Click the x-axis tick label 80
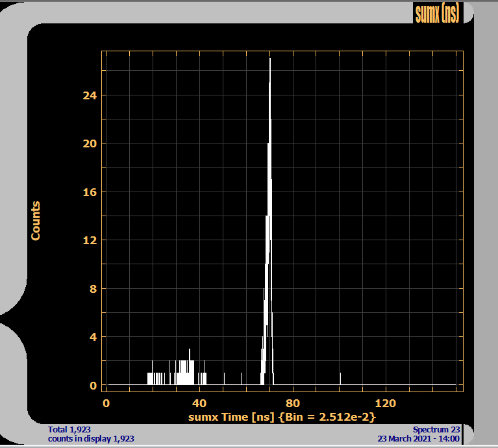Viewport: 498px width, 448px height. 293,402
